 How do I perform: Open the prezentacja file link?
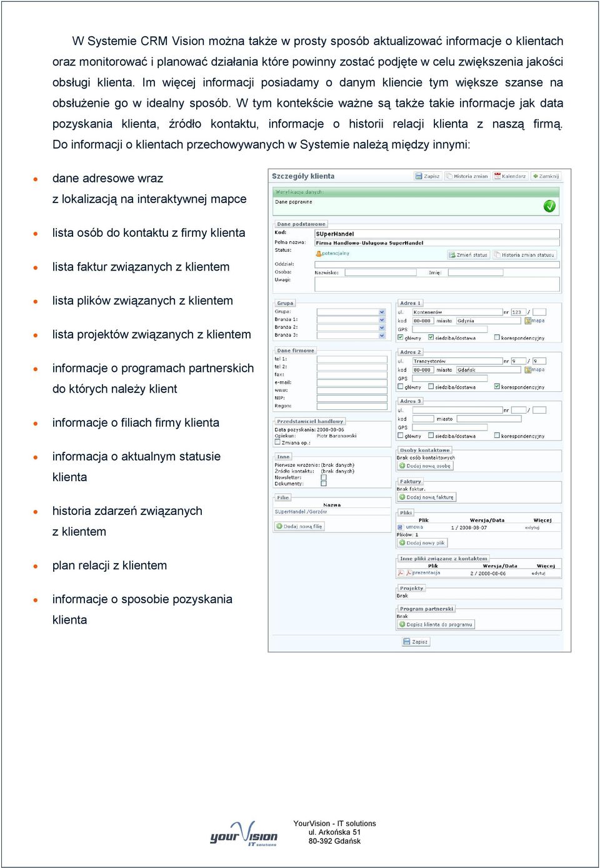tap(426, 573)
